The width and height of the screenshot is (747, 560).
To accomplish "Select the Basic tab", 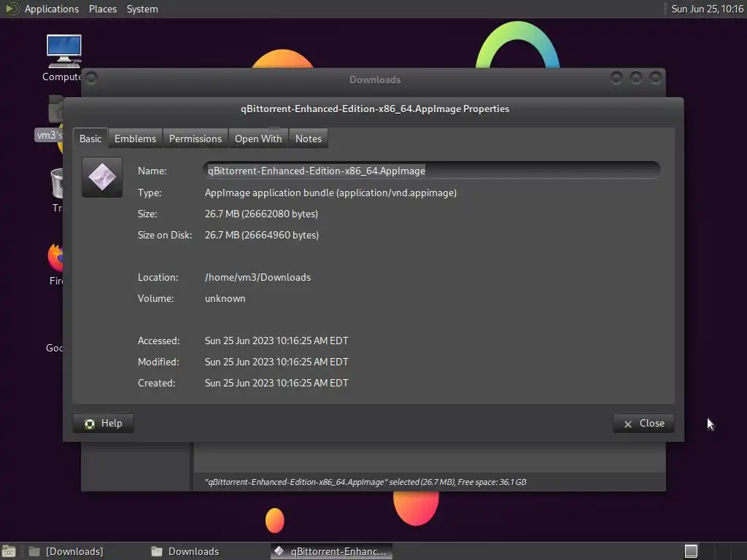I will tap(90, 139).
